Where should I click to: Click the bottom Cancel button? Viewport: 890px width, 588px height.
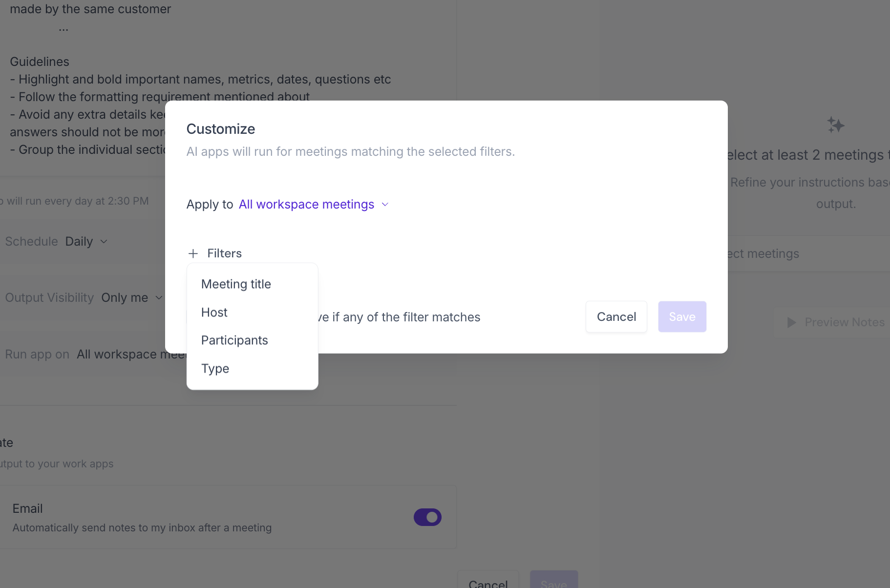click(x=488, y=582)
